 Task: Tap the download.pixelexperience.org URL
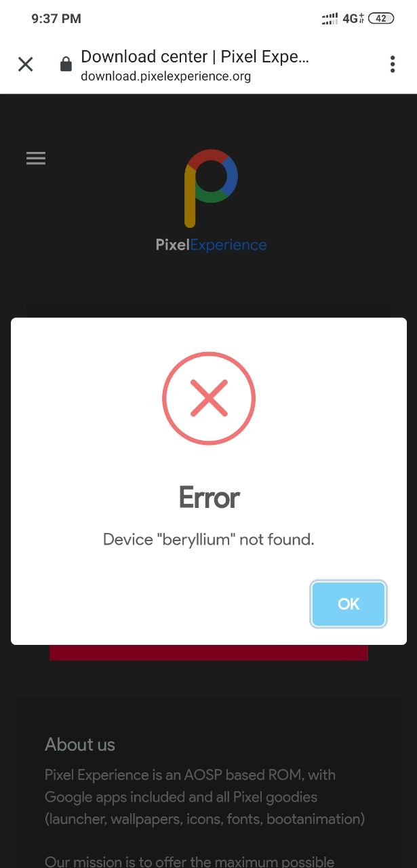(166, 76)
